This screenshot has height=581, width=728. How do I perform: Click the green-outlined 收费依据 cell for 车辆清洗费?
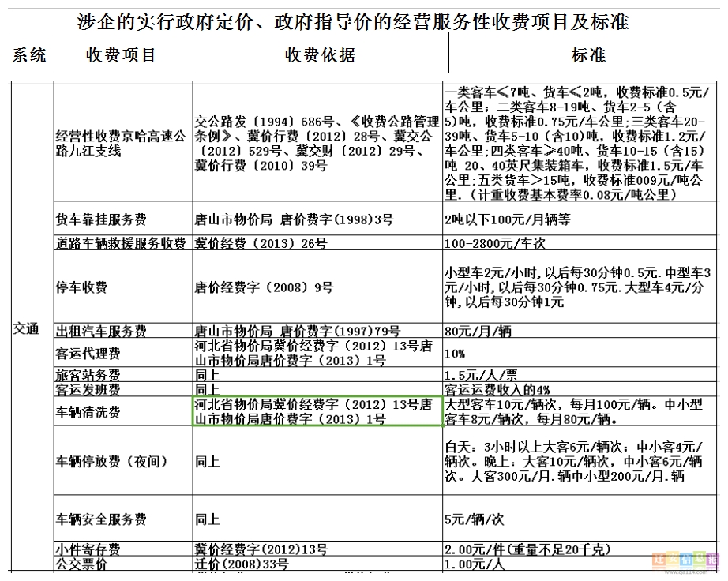pos(317,412)
